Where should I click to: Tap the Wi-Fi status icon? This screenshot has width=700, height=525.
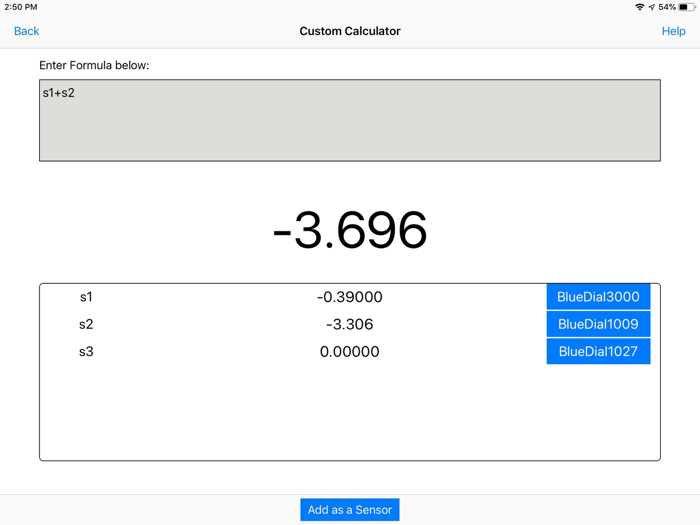pyautogui.click(x=640, y=7)
